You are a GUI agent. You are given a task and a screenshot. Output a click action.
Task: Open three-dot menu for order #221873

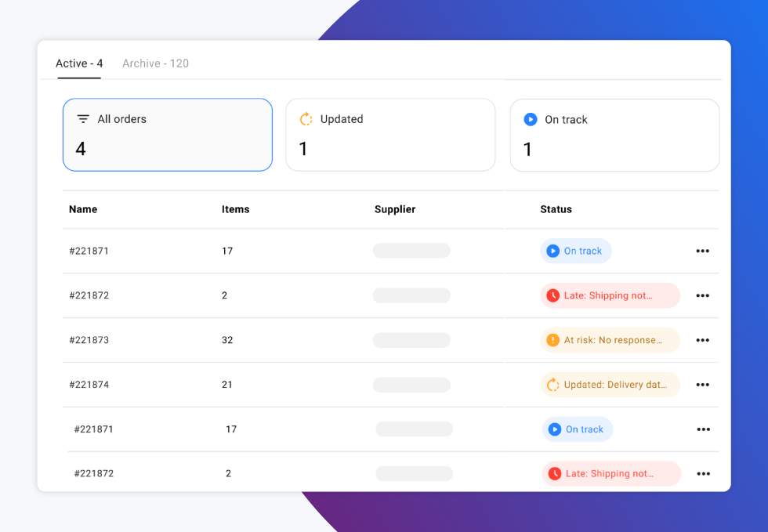702,340
